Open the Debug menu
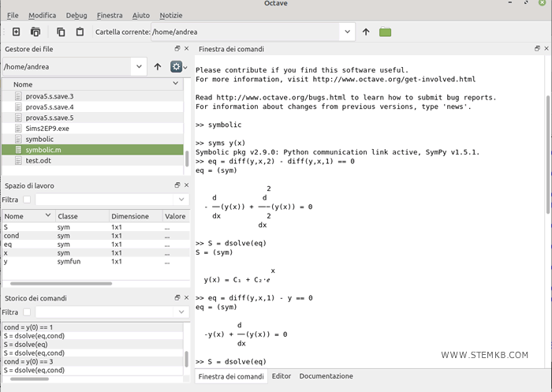Viewport: 552px width, 392px height. 76,15
